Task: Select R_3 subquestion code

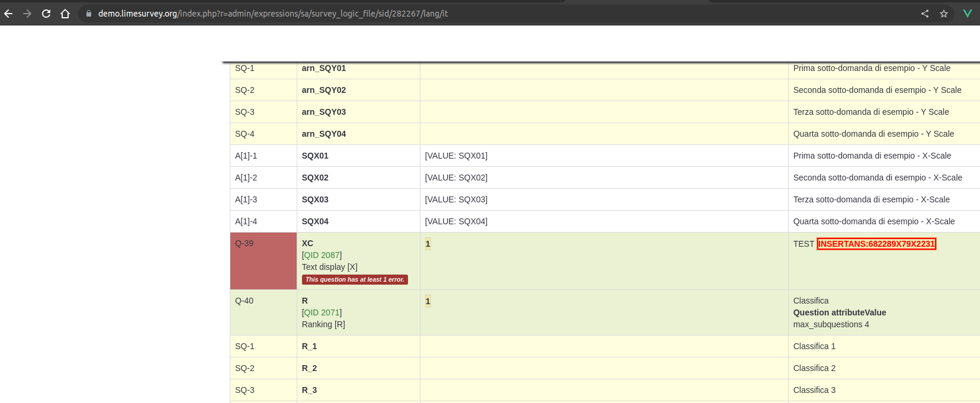Action: 309,390
